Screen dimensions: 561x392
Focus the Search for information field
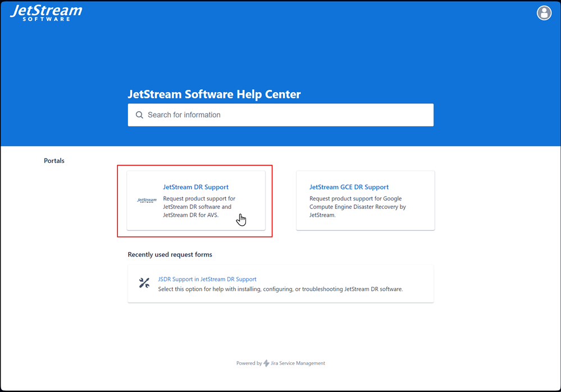tap(286, 115)
